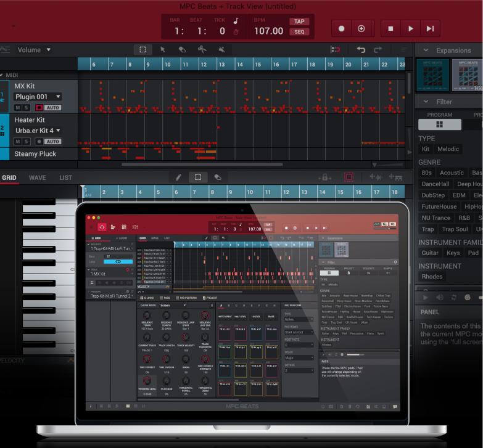
Task: Open the Scale Major dropdown on laptop
Action: pyautogui.click(x=299, y=358)
